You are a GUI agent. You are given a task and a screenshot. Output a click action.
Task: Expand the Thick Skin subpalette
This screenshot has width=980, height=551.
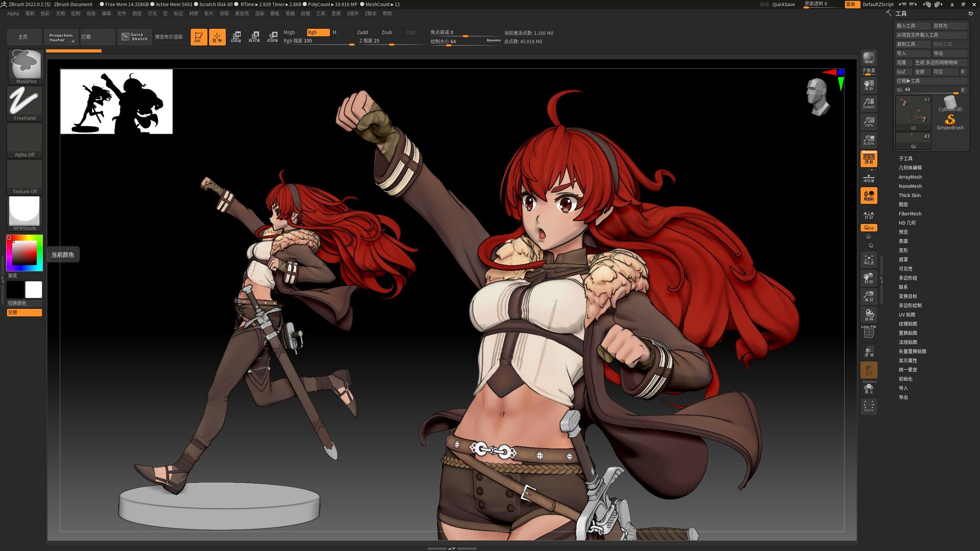coord(910,195)
